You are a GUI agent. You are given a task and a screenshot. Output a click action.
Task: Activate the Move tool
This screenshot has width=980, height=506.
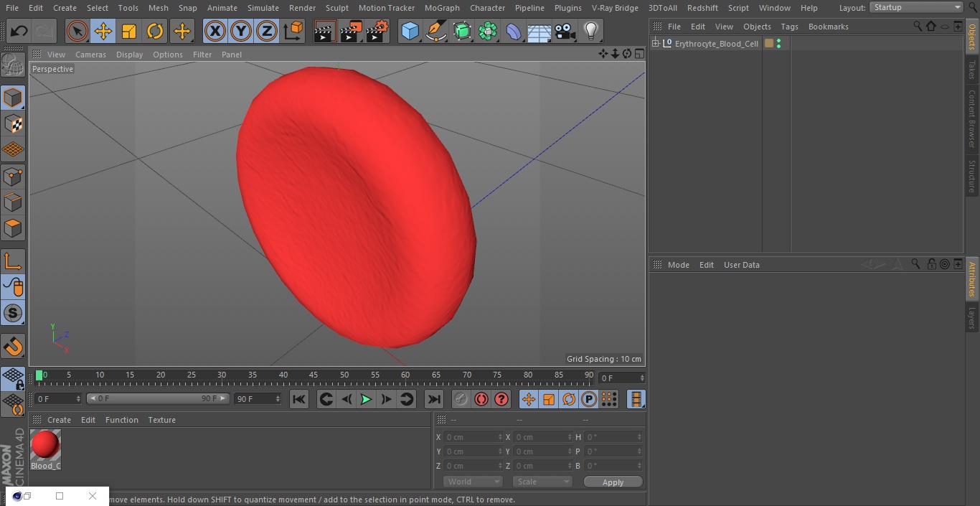coord(103,32)
